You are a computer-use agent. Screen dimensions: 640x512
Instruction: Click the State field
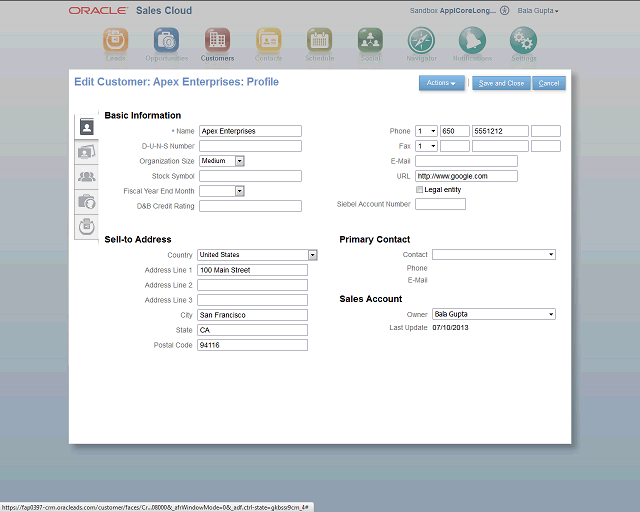(x=252, y=330)
